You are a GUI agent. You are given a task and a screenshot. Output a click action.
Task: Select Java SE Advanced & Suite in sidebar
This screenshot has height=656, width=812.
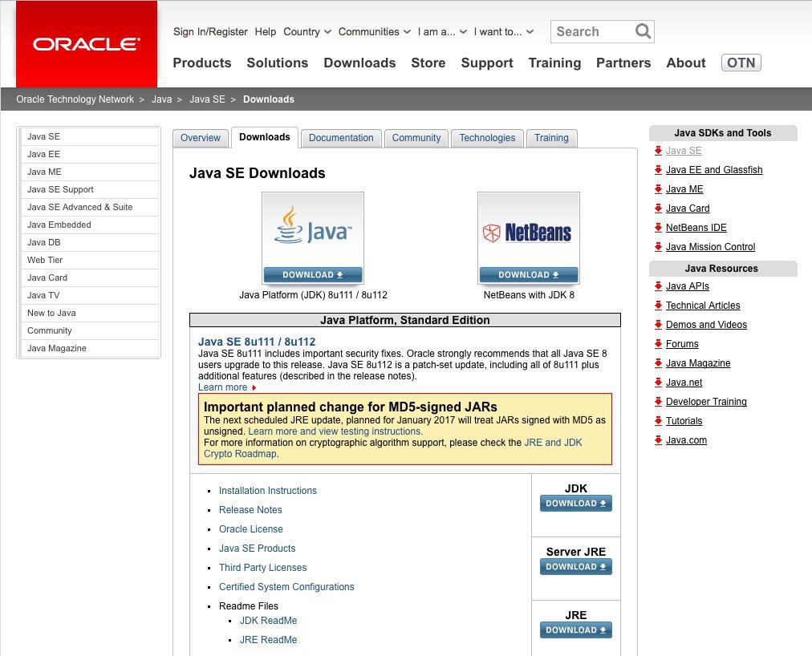[x=89, y=207]
